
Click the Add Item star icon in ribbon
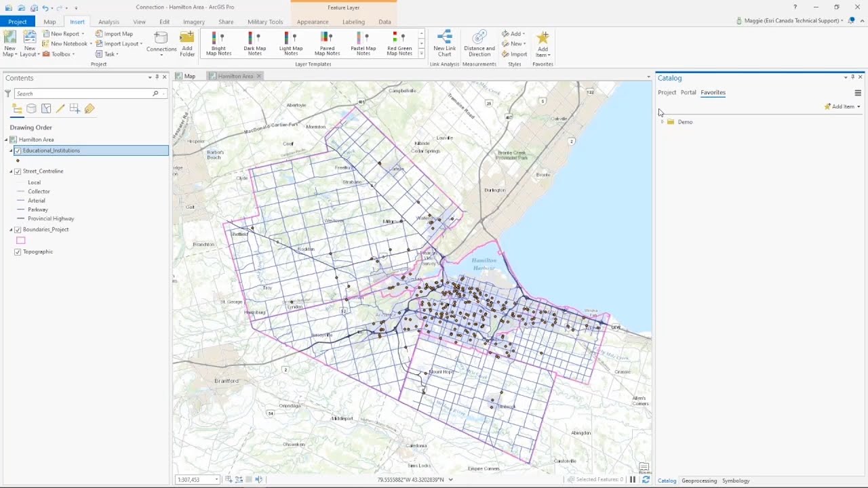[542, 38]
